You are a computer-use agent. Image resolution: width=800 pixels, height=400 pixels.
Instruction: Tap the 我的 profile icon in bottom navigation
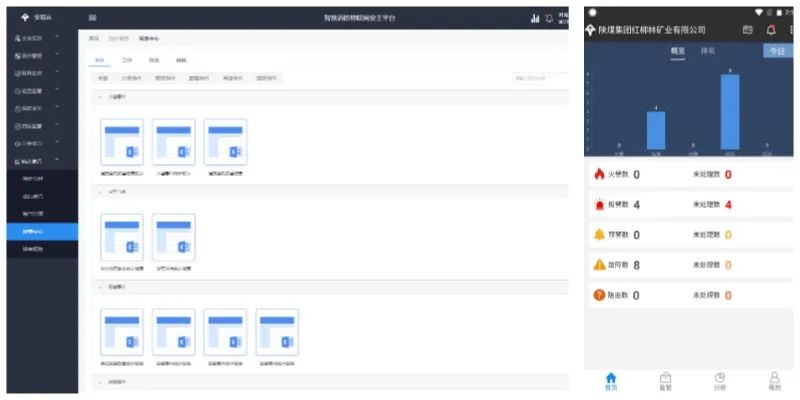(x=774, y=380)
